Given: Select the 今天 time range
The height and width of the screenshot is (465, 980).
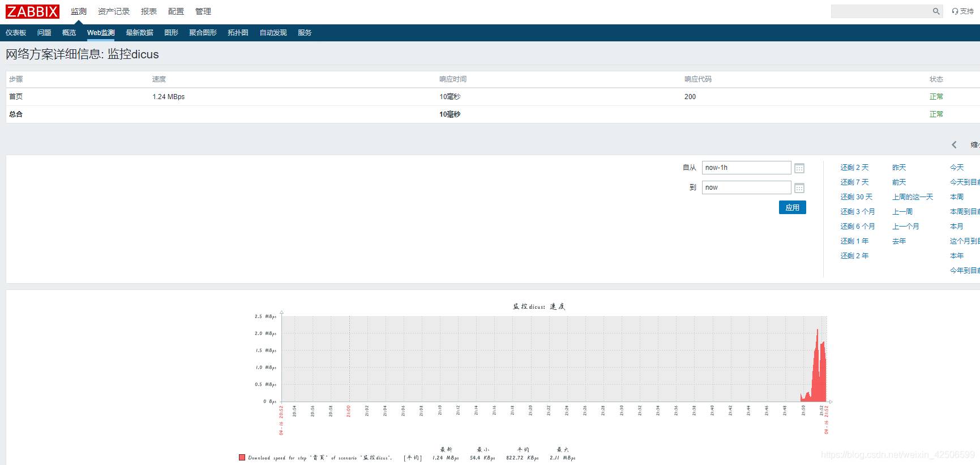Looking at the screenshot, I should click(957, 168).
